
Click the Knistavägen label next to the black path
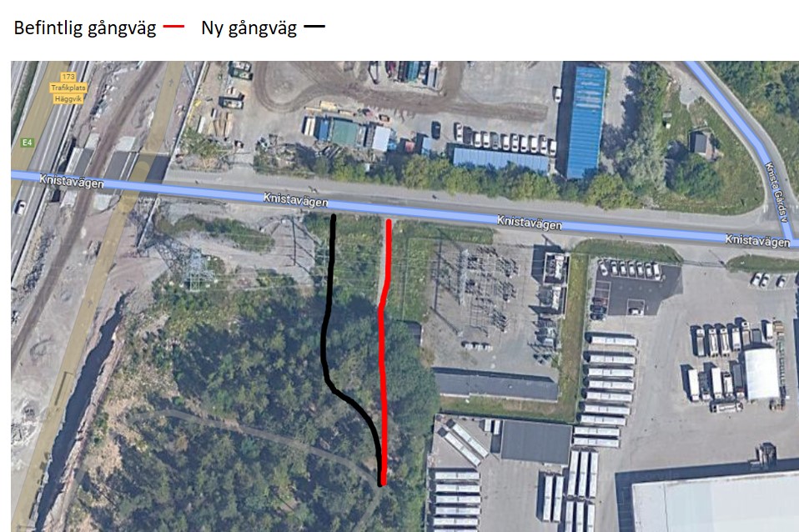click(295, 200)
